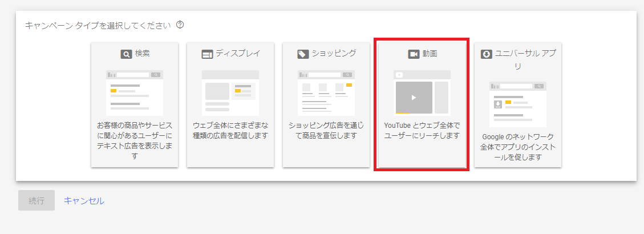Select the magnifier search icon on 検索 card
The image size is (644, 234).
pos(126,54)
